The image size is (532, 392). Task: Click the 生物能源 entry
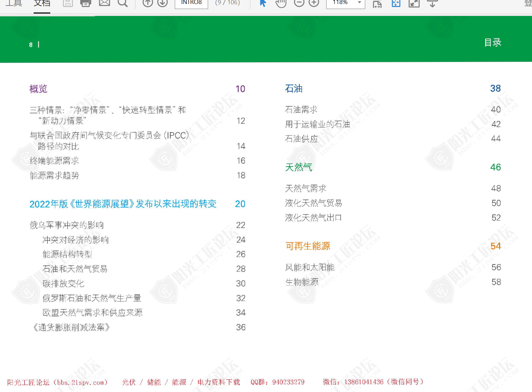click(x=302, y=282)
